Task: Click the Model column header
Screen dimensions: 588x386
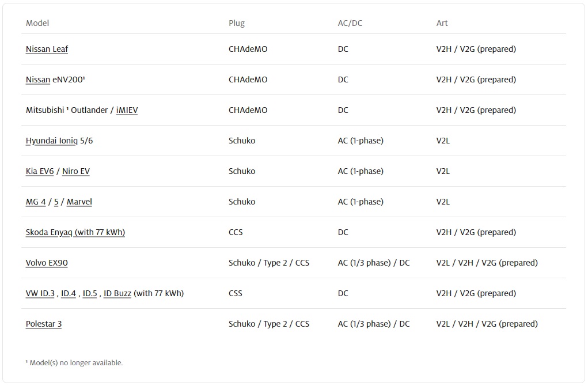Action: click(x=37, y=23)
